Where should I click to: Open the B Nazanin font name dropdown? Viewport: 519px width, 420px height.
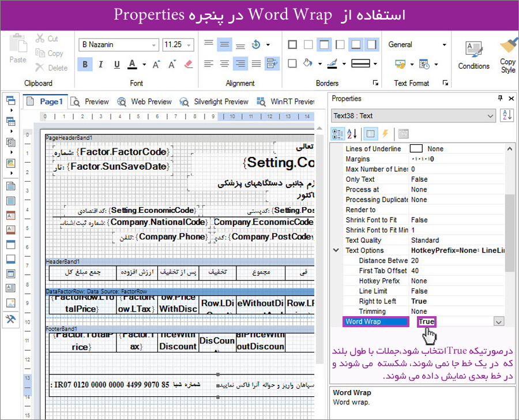(x=154, y=45)
